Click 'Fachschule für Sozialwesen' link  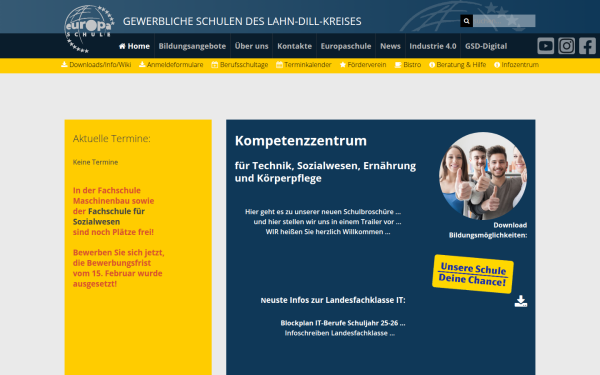tap(109, 216)
